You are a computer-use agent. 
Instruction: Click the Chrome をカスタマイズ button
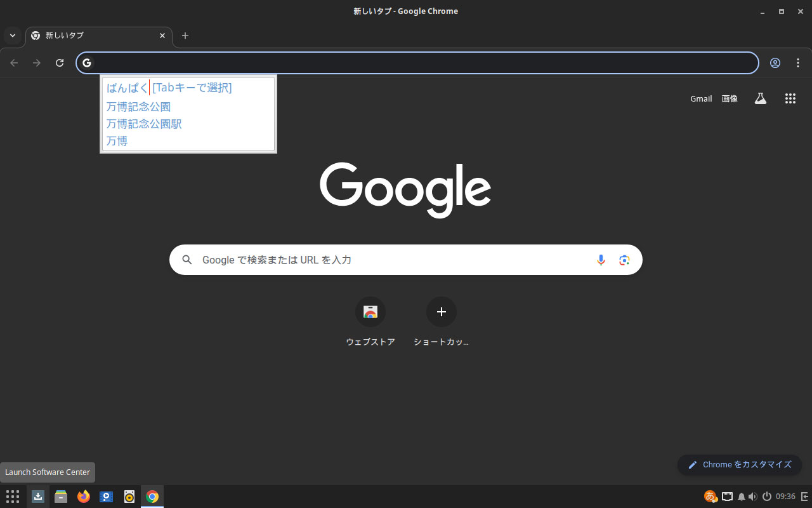tap(740, 465)
